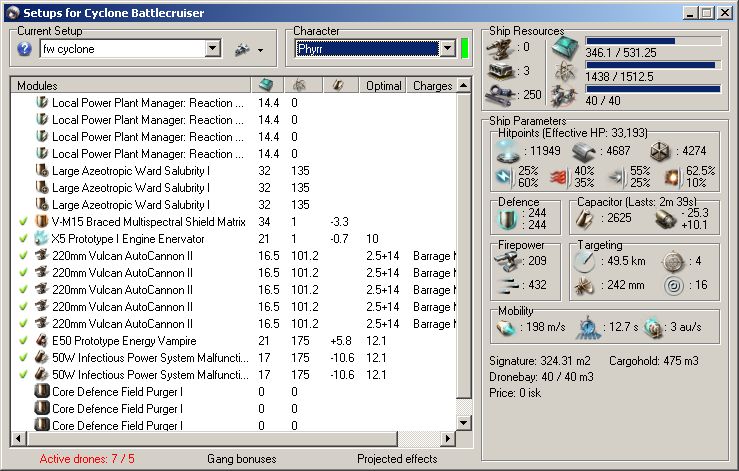
Task: Click the ship fitting icon beside setup name
Action: pyautogui.click(x=242, y=49)
